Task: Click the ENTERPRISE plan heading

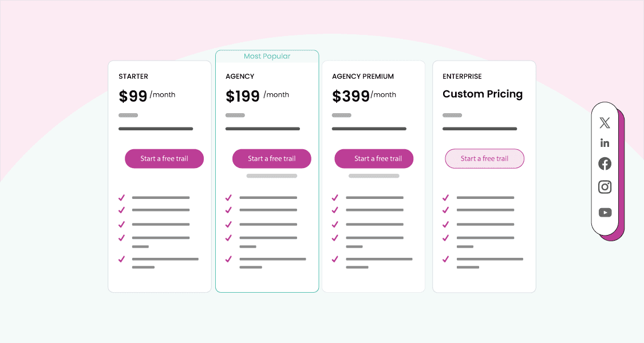Action: pos(462,77)
